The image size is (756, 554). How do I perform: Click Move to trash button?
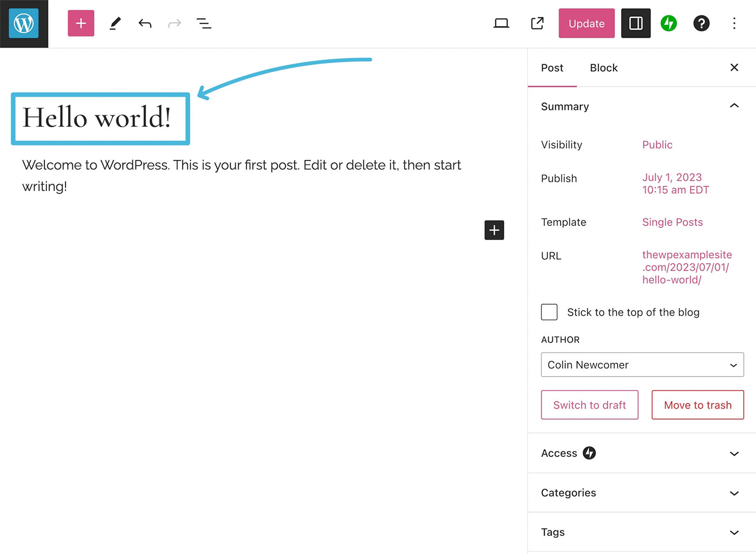[698, 405]
